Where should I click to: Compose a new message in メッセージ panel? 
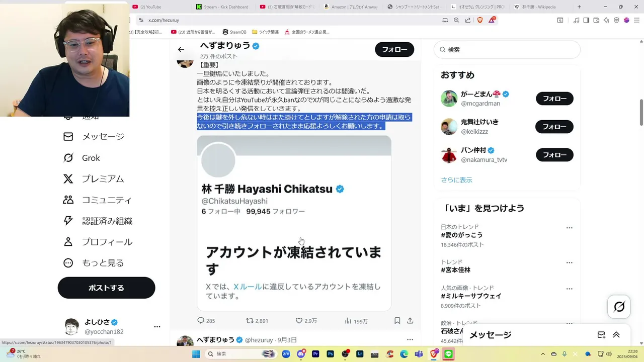pos(601,335)
